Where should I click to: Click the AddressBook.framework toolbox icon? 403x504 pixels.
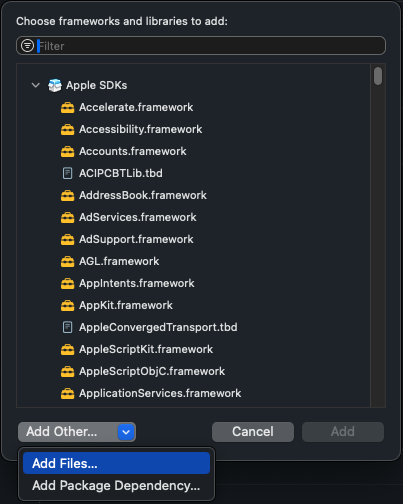[68, 195]
